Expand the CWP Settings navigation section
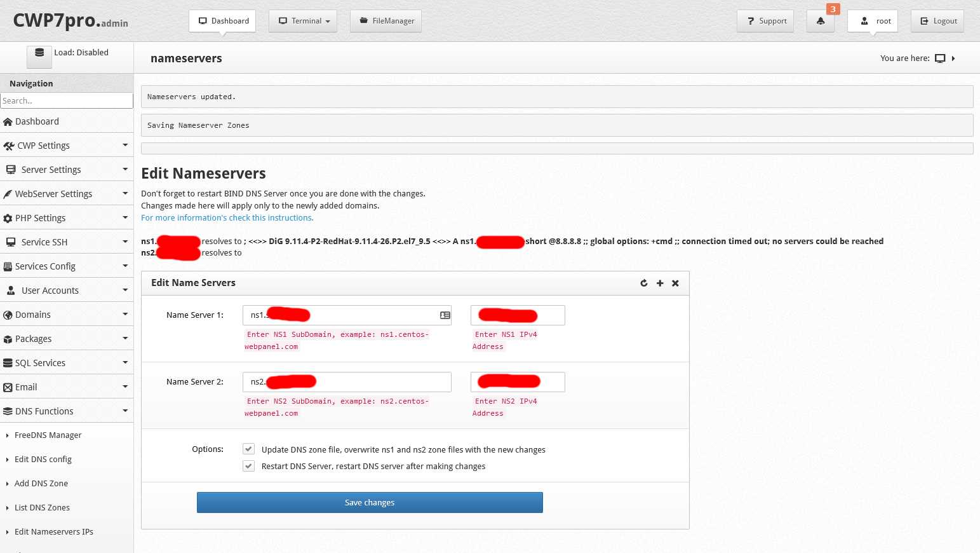 67,146
